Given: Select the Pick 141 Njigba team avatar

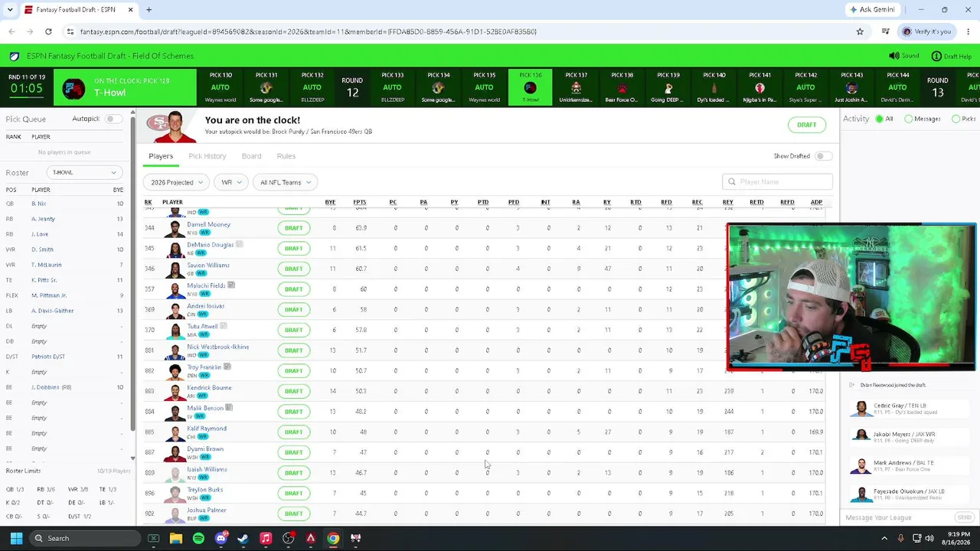Looking at the screenshot, I should [x=759, y=88].
